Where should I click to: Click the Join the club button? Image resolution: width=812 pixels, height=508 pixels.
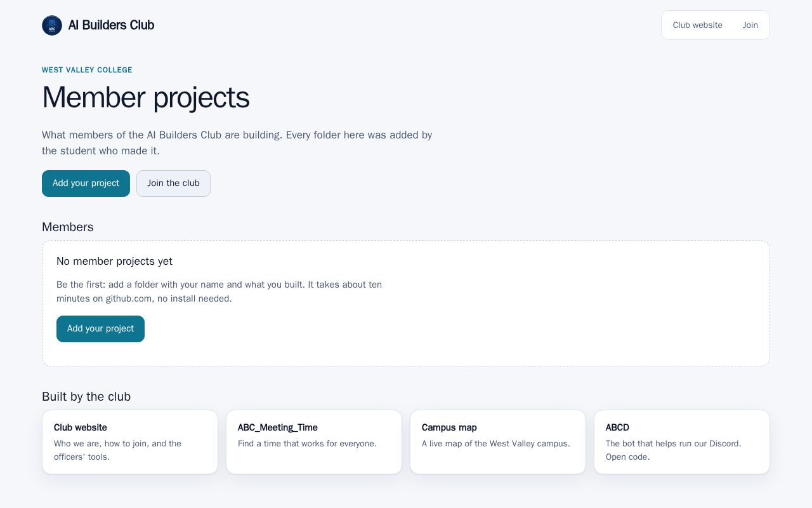click(x=173, y=184)
